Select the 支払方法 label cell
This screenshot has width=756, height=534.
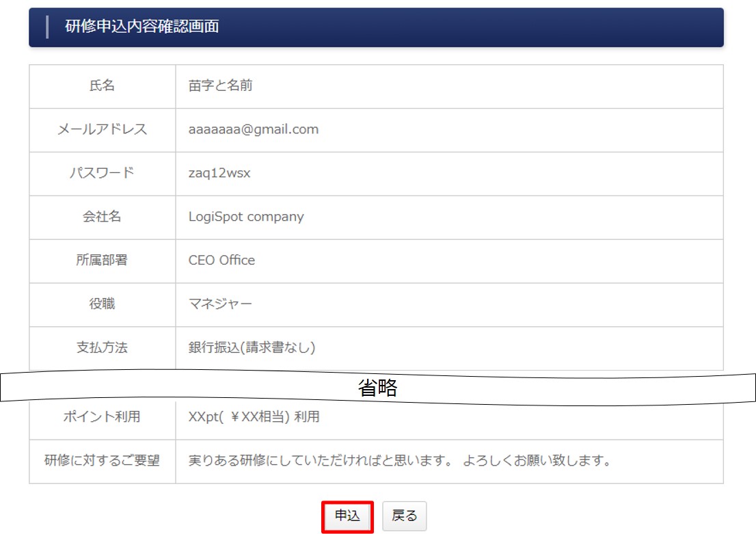(x=102, y=348)
